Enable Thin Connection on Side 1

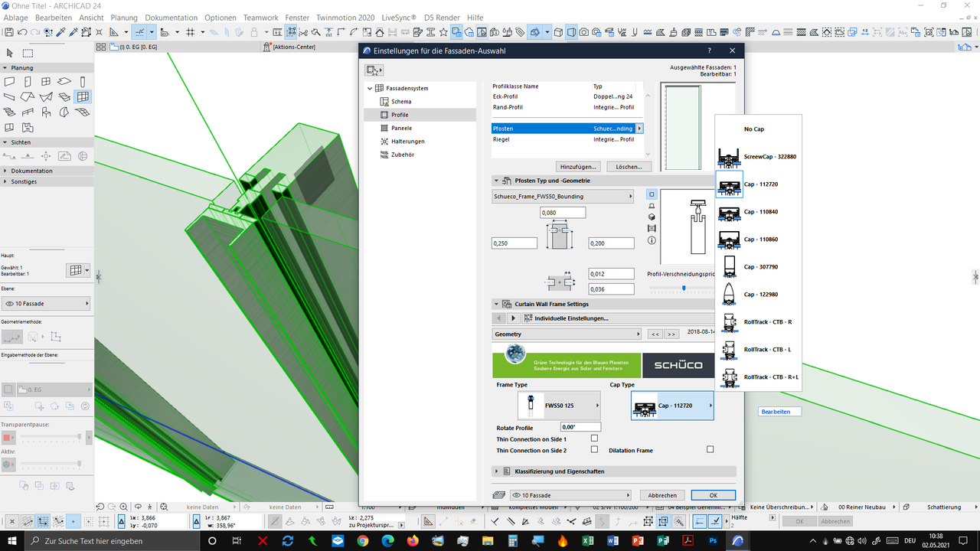tap(594, 439)
